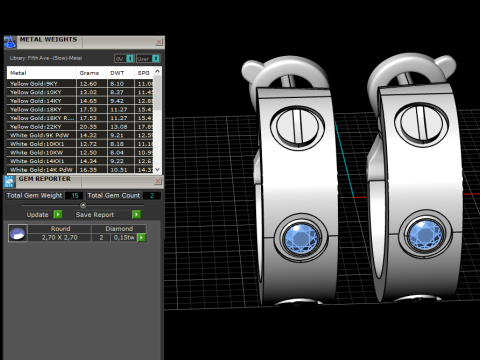Select the blue gem on left ring
Screen dimensions: 480x360
pos(301,238)
